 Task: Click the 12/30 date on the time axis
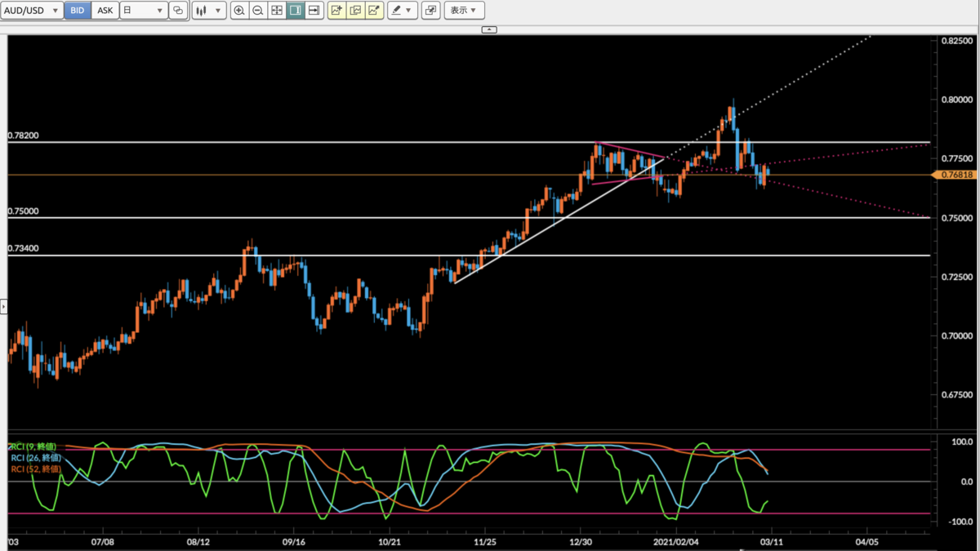click(581, 540)
